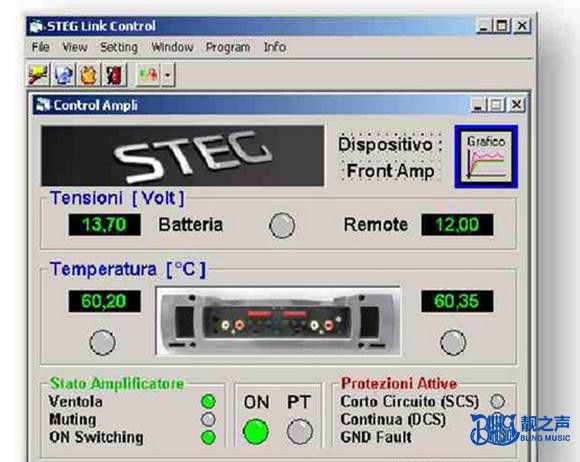Click the Control Ampli window icon

[43, 105]
